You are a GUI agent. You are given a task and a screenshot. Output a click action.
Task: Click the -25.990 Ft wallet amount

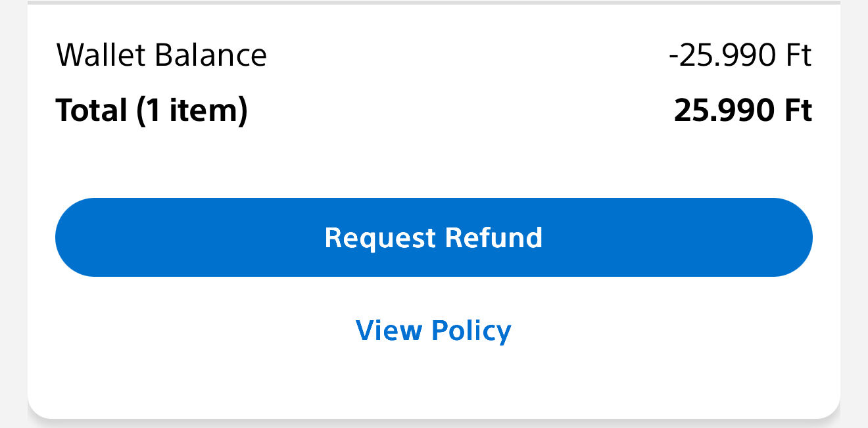(x=740, y=56)
